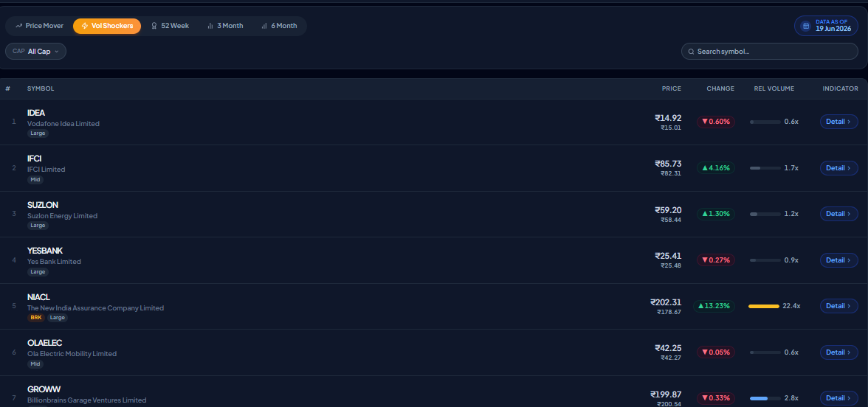This screenshot has width=868, height=407.
Task: Click the calendar icon beside Data As Of
Action: 805,26
